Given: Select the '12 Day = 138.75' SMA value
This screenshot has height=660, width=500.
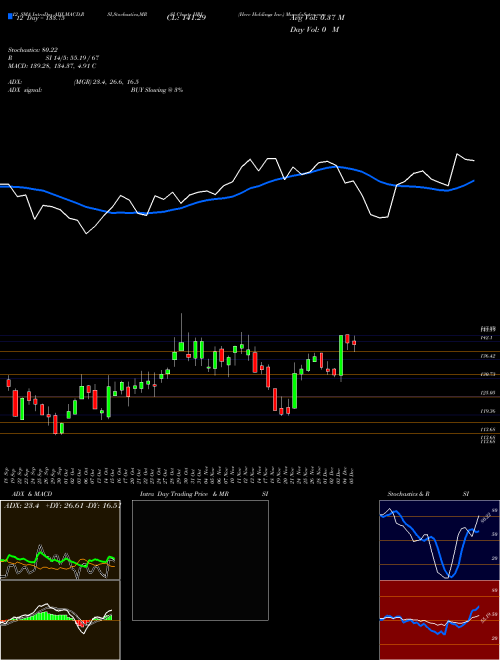Looking at the screenshot, I should [40, 18].
